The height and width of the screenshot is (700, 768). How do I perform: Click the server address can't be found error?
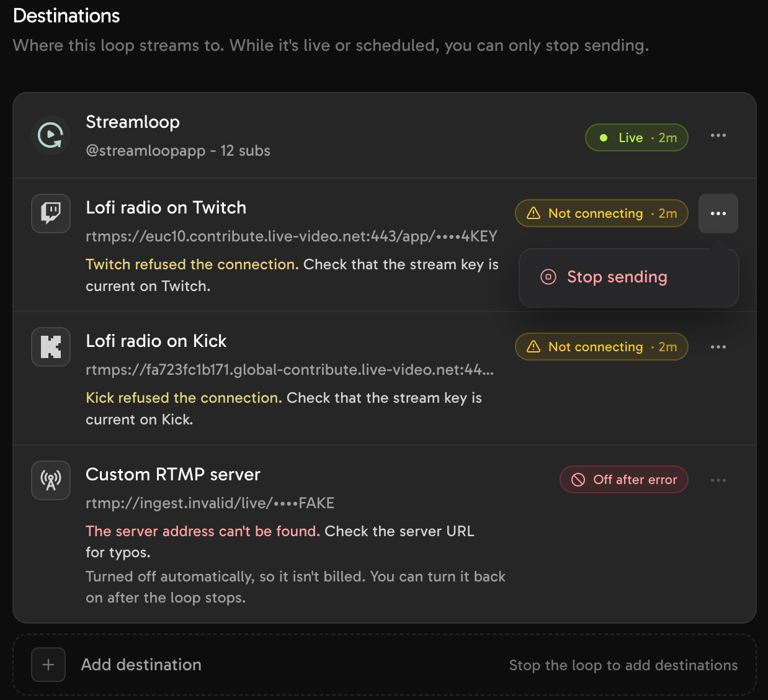203,531
